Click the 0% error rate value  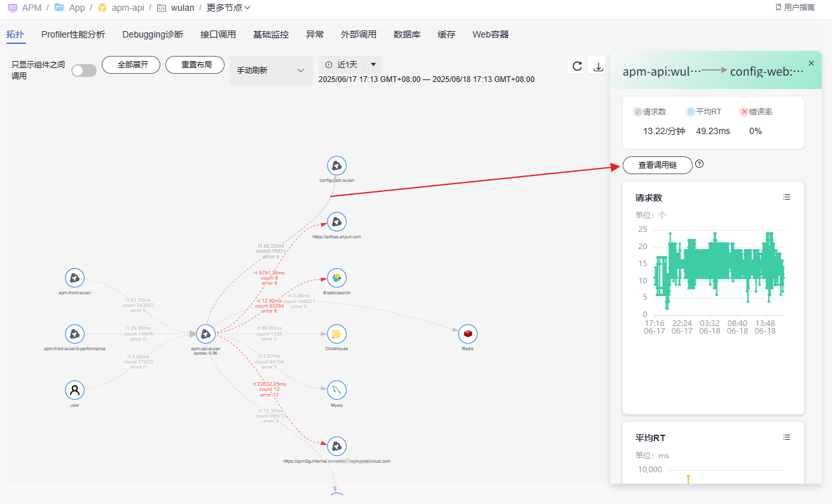(756, 131)
